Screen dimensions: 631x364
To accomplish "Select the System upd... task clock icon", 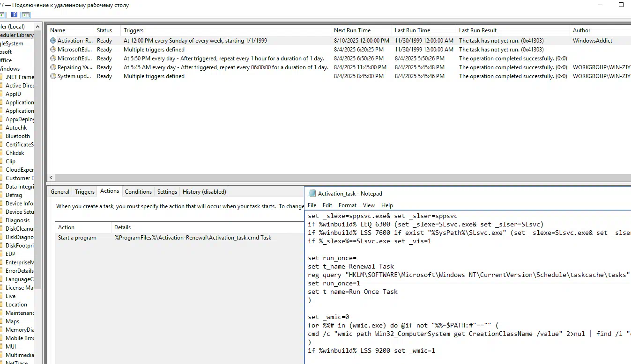I will 53,76.
